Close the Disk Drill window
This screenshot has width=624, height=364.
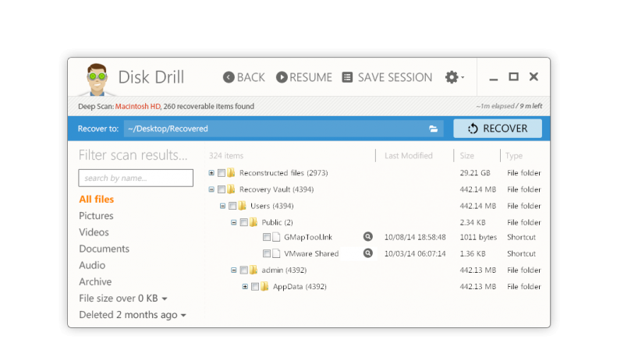(534, 76)
